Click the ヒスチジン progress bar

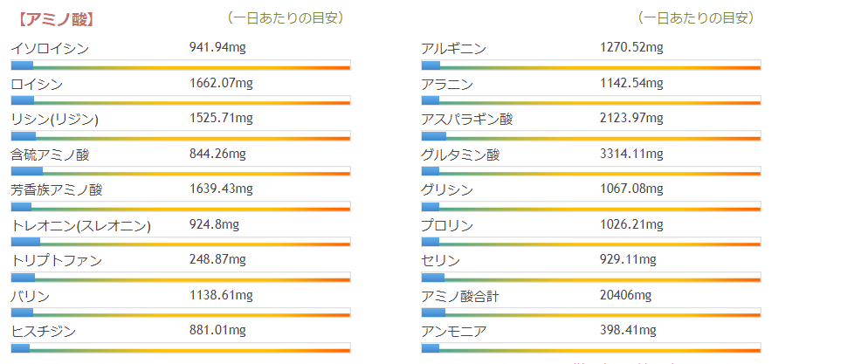pos(180,348)
